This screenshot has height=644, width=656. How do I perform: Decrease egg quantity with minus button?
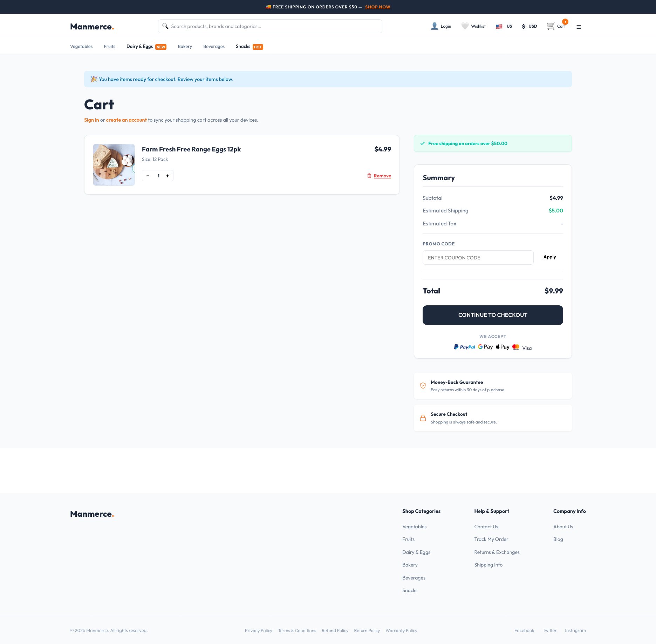[x=148, y=176]
